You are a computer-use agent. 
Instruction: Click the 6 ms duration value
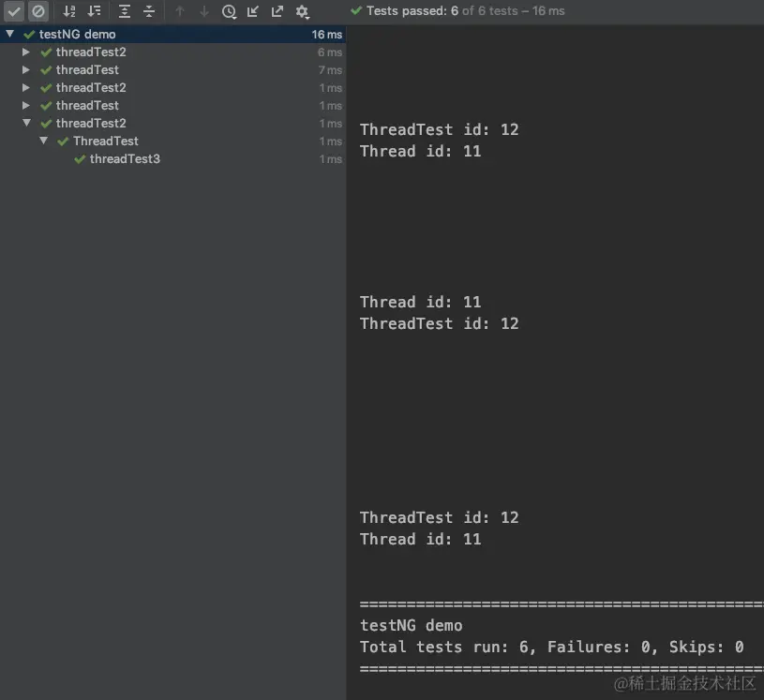[x=330, y=52]
